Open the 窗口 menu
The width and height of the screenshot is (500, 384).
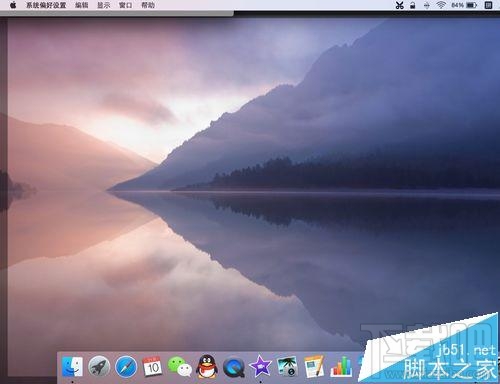tap(126, 5)
